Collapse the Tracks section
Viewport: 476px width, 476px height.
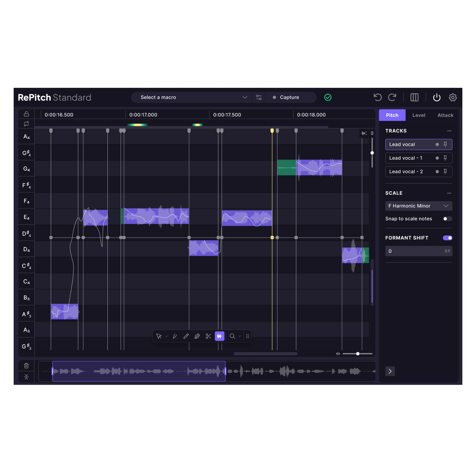pos(449,131)
